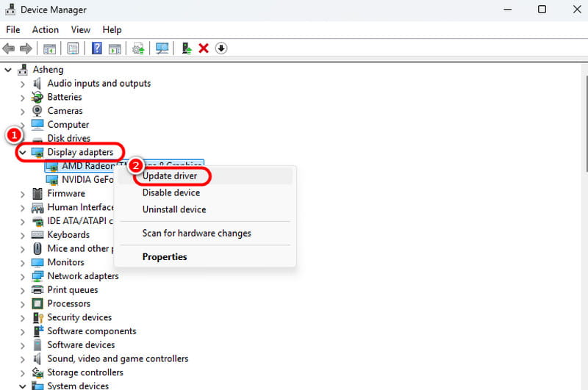Viewport: 588px width, 390px height.
Task: Choose Uninstall device from the context menu
Action: [x=173, y=209]
